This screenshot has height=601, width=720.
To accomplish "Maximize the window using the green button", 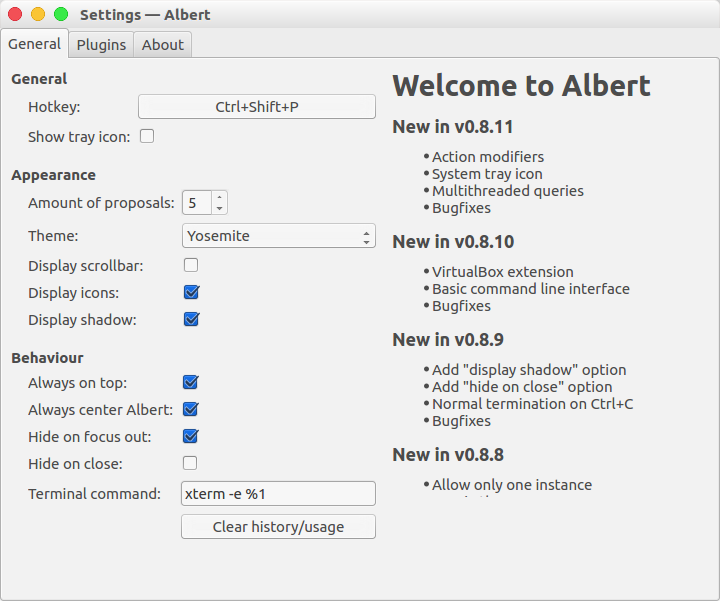I will click(61, 14).
